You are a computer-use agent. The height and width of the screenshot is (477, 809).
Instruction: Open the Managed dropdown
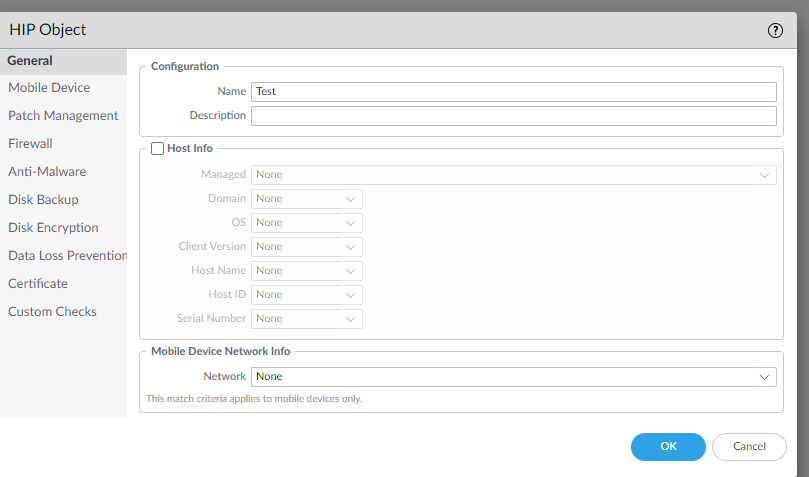(x=513, y=174)
